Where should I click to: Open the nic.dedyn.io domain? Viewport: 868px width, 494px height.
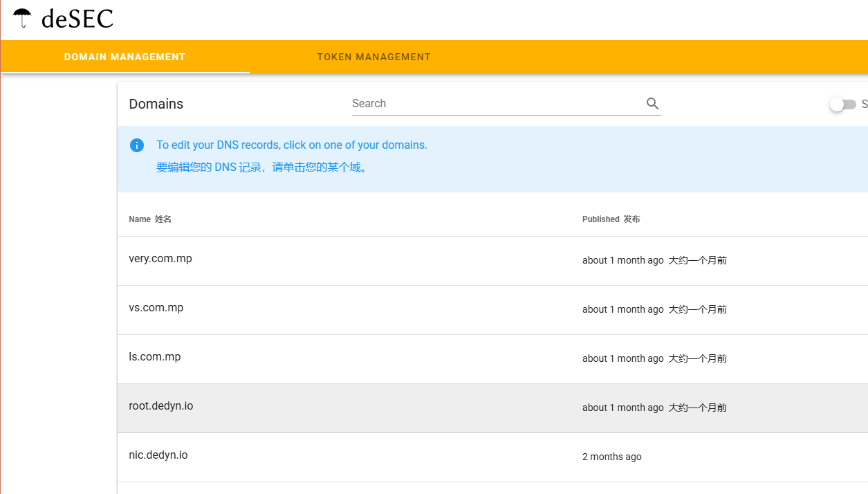pyautogui.click(x=158, y=455)
